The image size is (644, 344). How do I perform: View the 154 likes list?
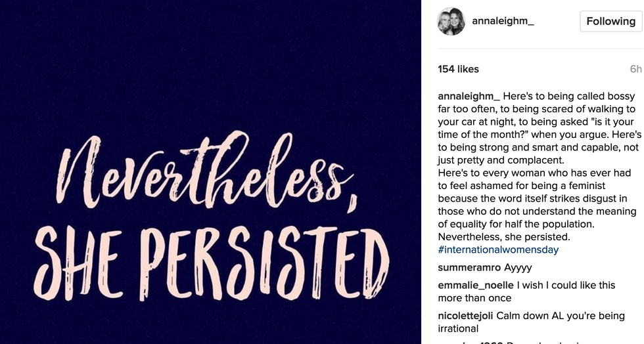(458, 69)
